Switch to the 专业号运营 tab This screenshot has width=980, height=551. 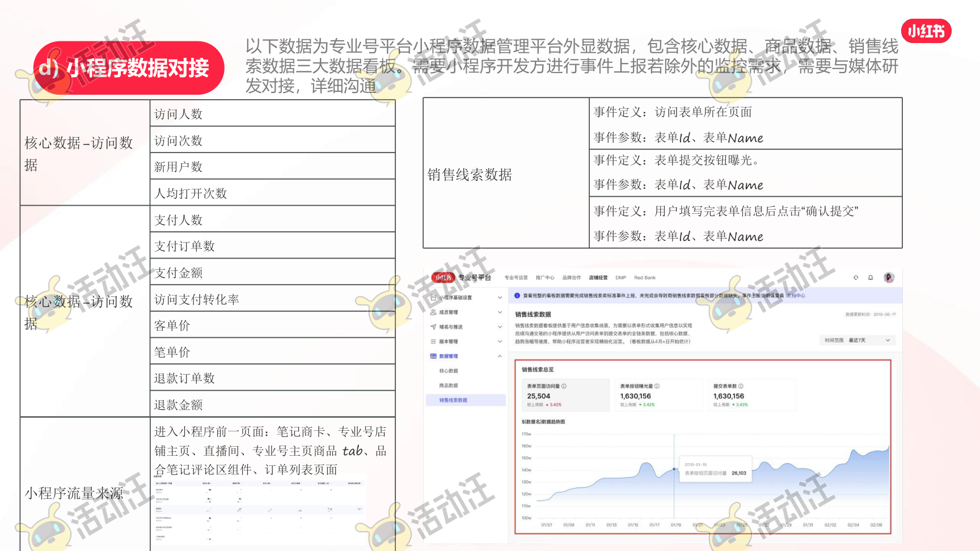(x=516, y=278)
